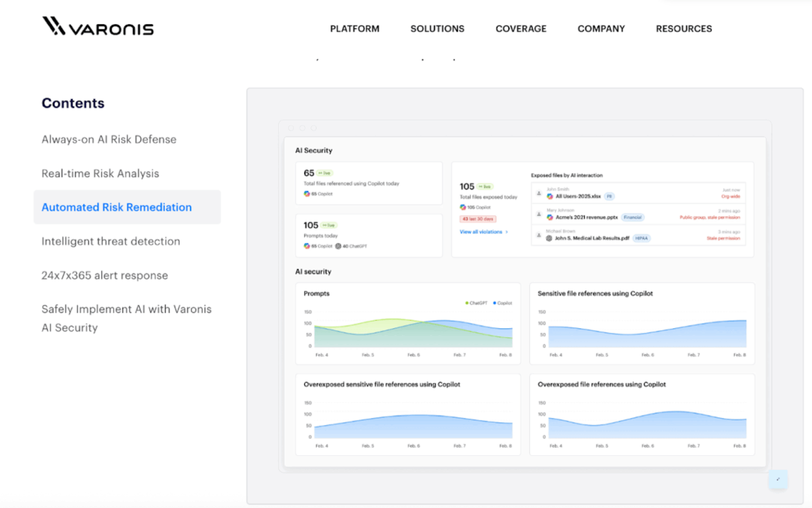
Task: Select Acme's 2021 revenue.pptx file row
Action: click(x=639, y=214)
